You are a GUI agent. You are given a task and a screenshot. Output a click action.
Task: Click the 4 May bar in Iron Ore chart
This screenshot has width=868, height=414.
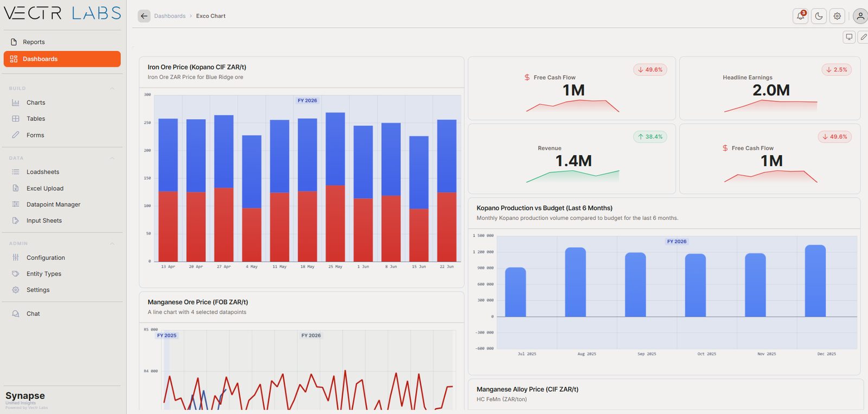click(252, 199)
